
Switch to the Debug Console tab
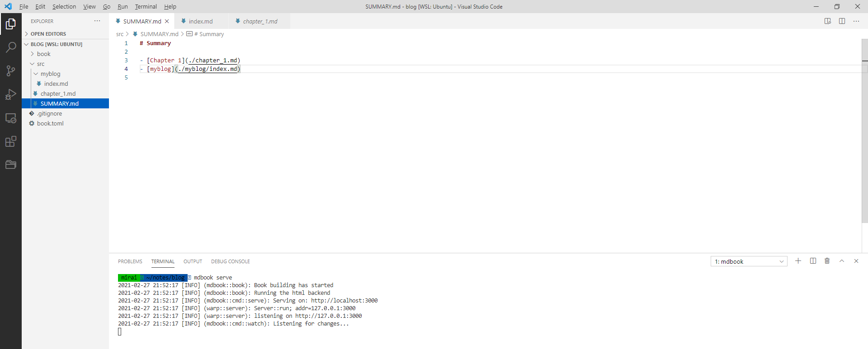pyautogui.click(x=231, y=261)
